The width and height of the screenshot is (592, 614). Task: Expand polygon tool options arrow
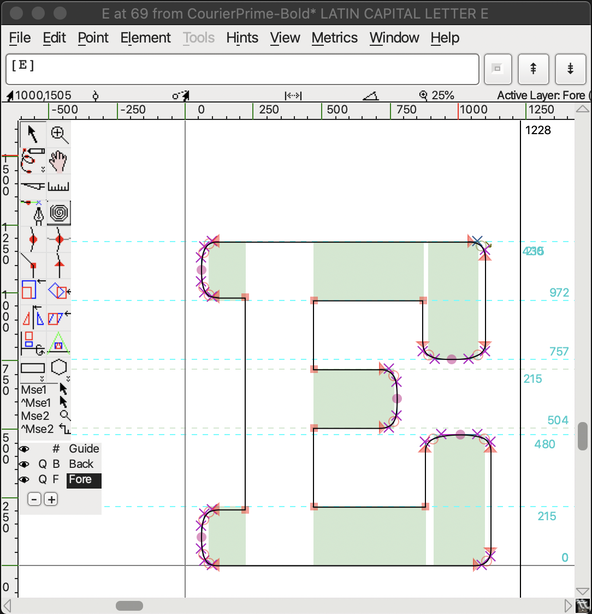(68, 379)
